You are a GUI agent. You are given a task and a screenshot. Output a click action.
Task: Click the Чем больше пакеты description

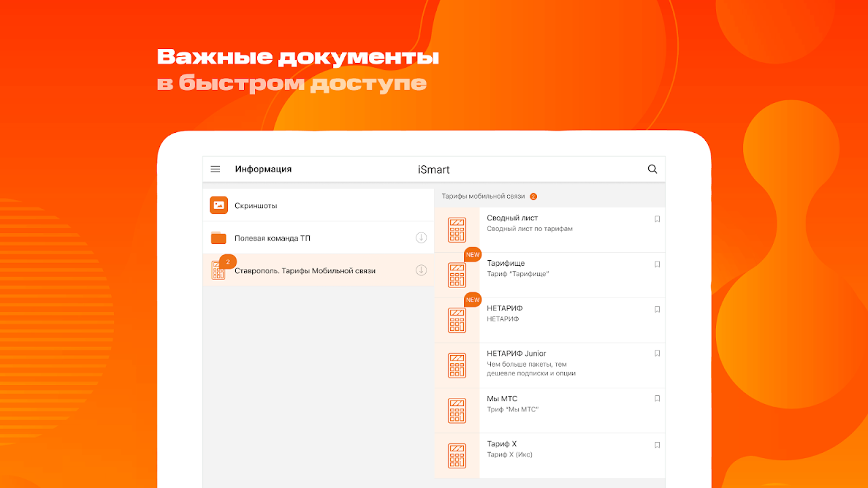[x=531, y=369]
